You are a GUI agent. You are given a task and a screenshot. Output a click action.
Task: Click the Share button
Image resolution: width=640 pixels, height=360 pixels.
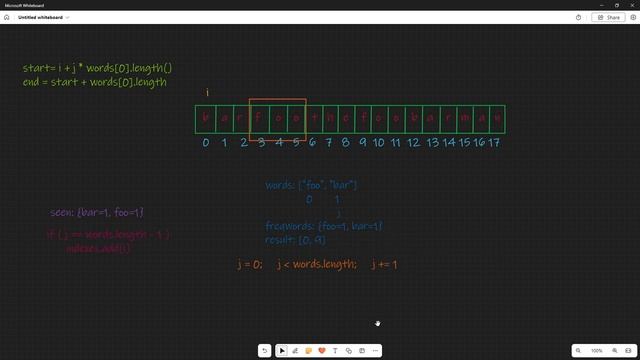[x=608, y=17]
